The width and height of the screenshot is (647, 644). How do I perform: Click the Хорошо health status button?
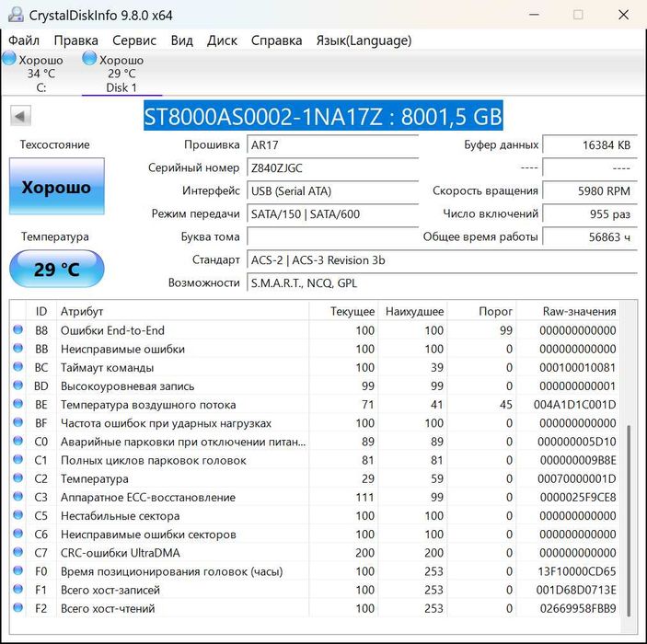click(x=56, y=187)
